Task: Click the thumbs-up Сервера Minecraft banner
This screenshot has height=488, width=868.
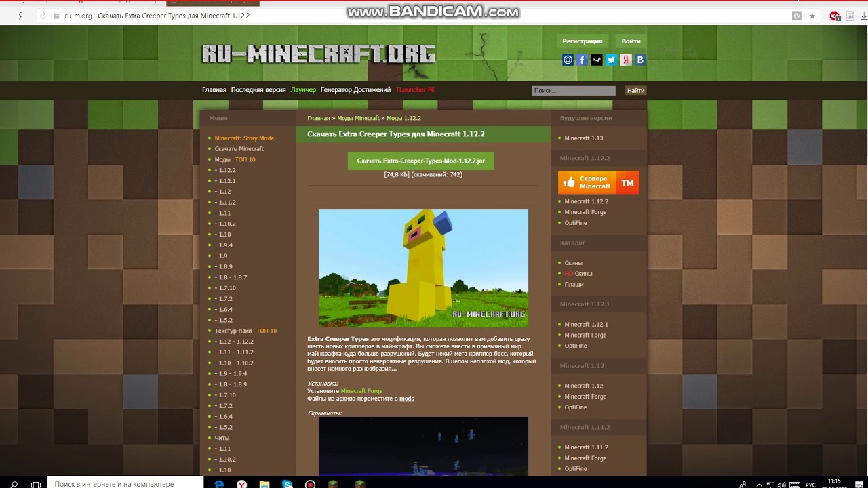Action: pos(598,182)
